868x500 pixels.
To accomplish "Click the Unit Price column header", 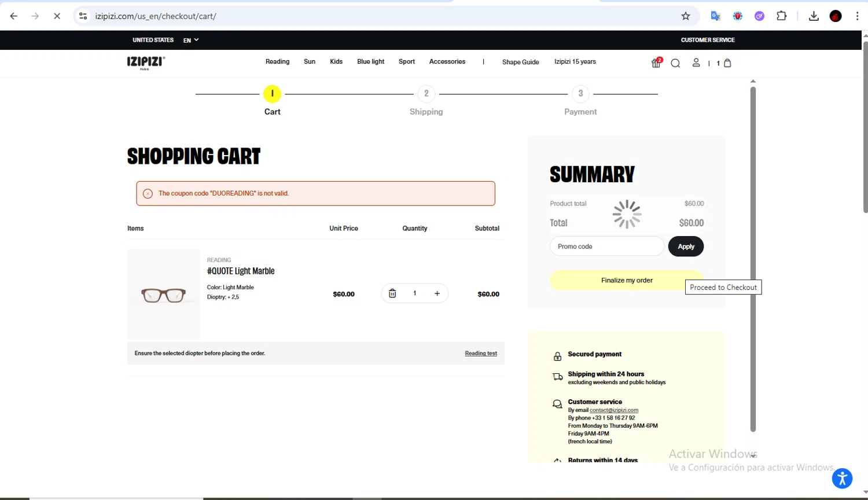I will (344, 228).
